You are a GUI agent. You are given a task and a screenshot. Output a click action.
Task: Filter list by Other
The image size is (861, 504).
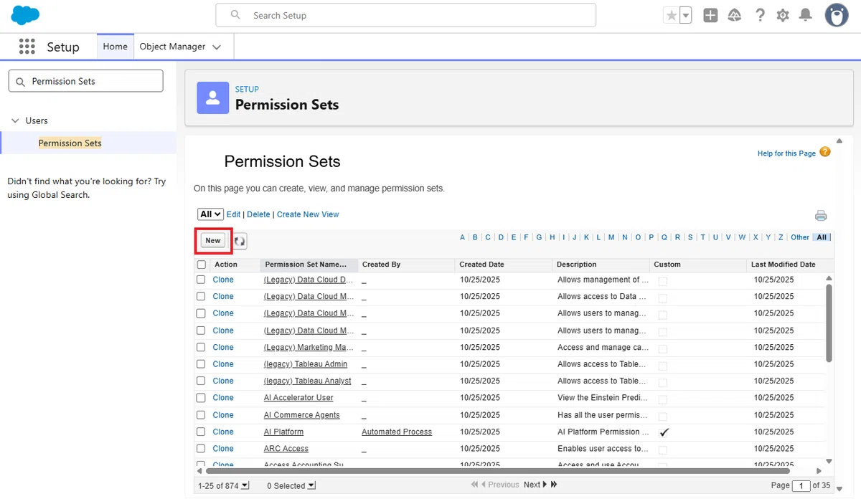tap(800, 237)
